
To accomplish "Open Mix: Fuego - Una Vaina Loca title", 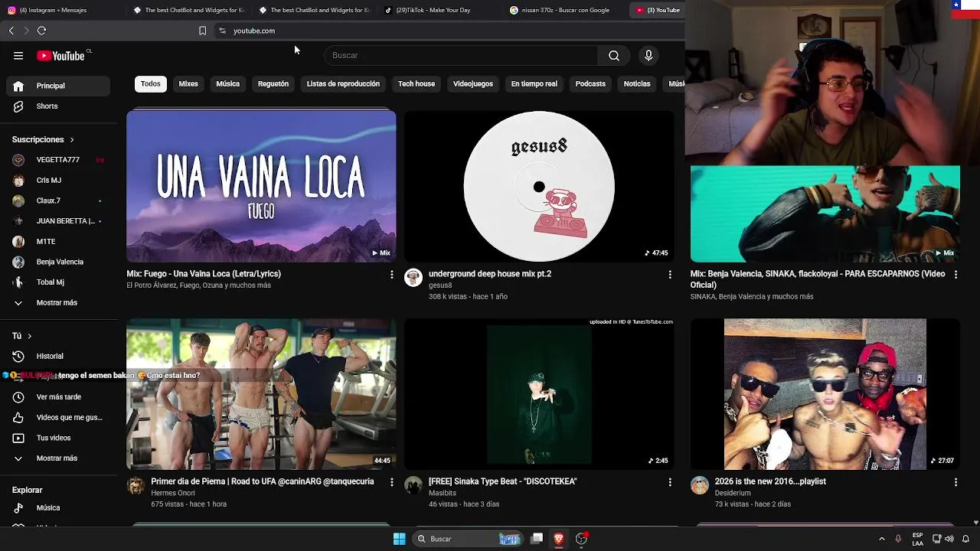I will coord(204,274).
